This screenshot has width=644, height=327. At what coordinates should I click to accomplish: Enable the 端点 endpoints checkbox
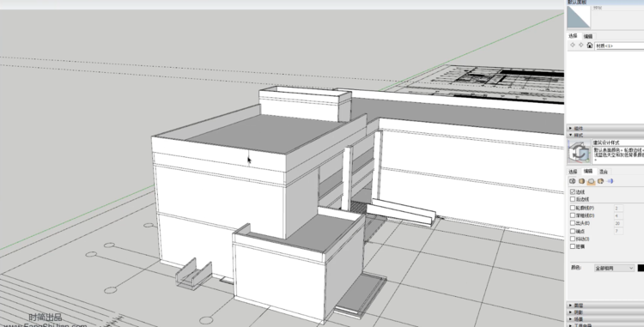pos(573,231)
